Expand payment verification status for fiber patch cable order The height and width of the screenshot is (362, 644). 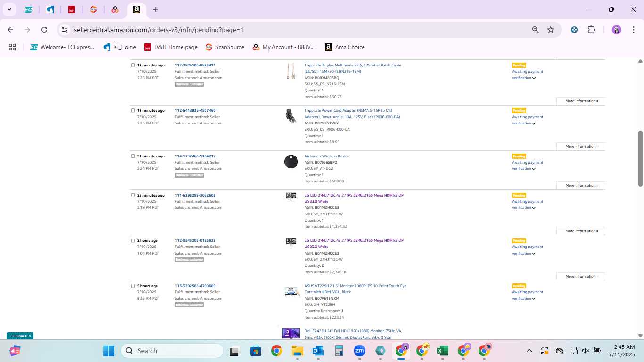[534, 78]
